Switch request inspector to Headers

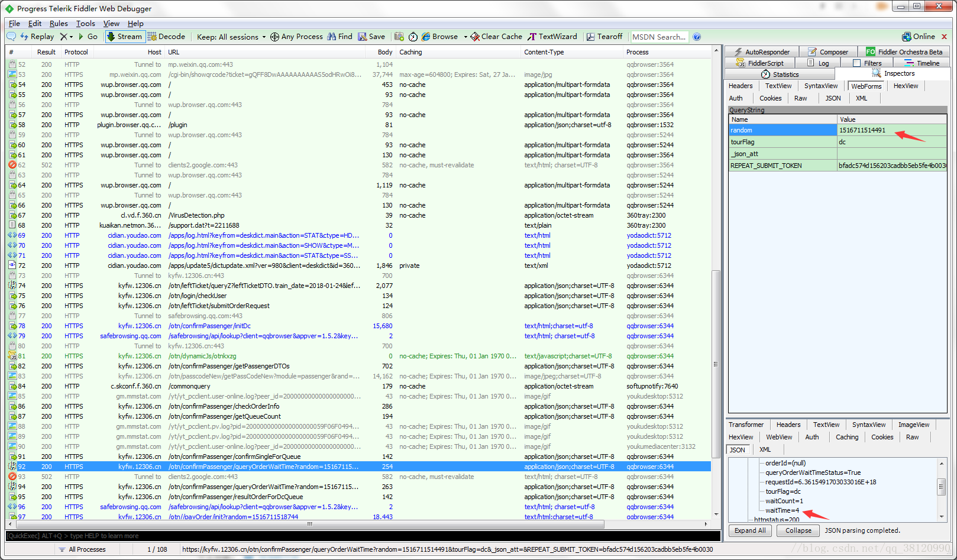pos(741,86)
